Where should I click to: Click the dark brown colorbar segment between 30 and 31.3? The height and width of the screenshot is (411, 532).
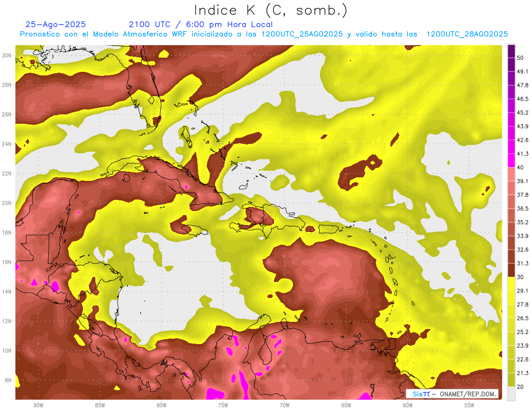[x=511, y=270]
